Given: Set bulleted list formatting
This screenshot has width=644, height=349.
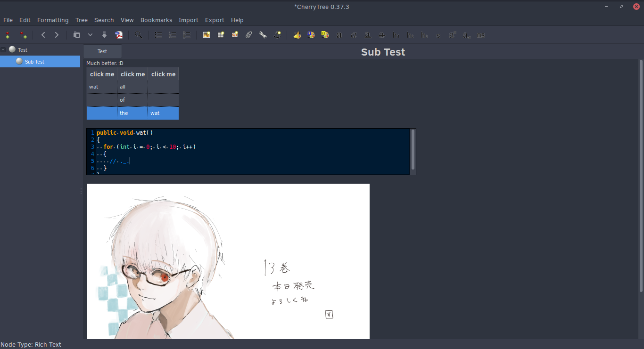Looking at the screenshot, I should (158, 35).
